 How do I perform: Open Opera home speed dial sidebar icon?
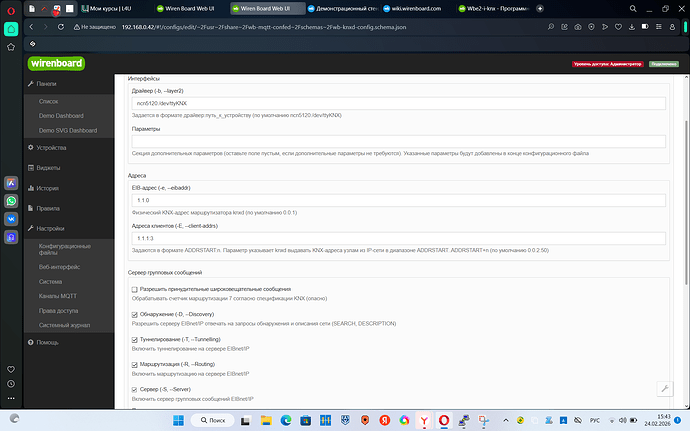coord(11,29)
